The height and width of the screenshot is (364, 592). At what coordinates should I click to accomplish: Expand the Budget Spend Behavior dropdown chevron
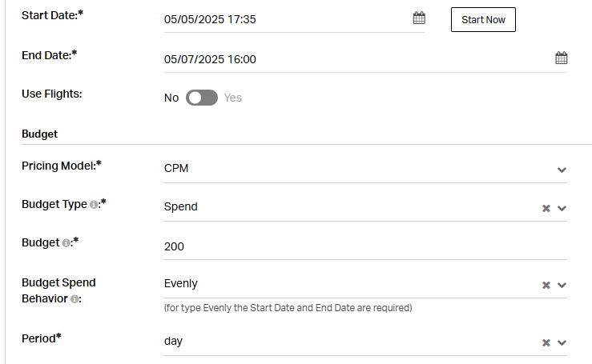(562, 285)
